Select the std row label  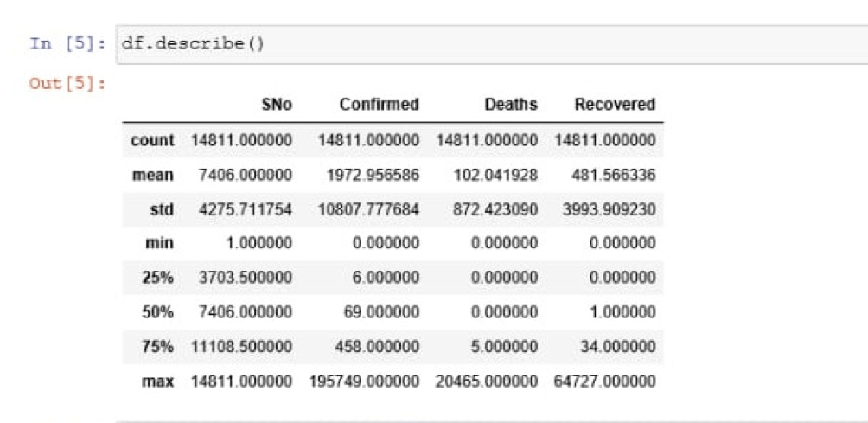coord(162,210)
